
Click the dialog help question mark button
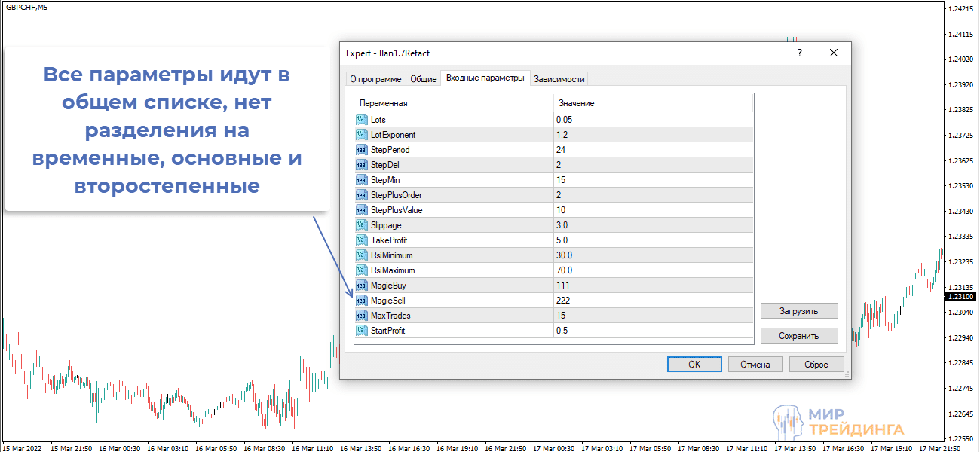coord(799,53)
